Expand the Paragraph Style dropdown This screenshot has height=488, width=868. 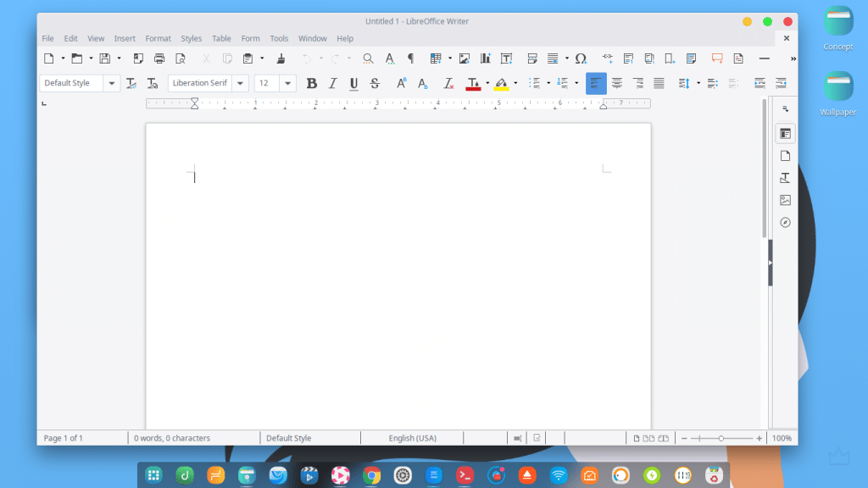[x=111, y=84]
